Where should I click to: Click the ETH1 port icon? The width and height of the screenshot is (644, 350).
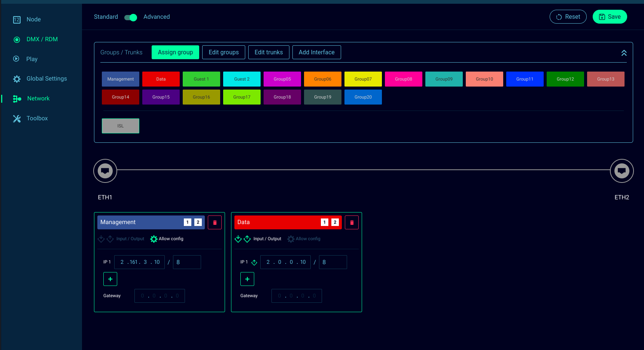coord(105,171)
